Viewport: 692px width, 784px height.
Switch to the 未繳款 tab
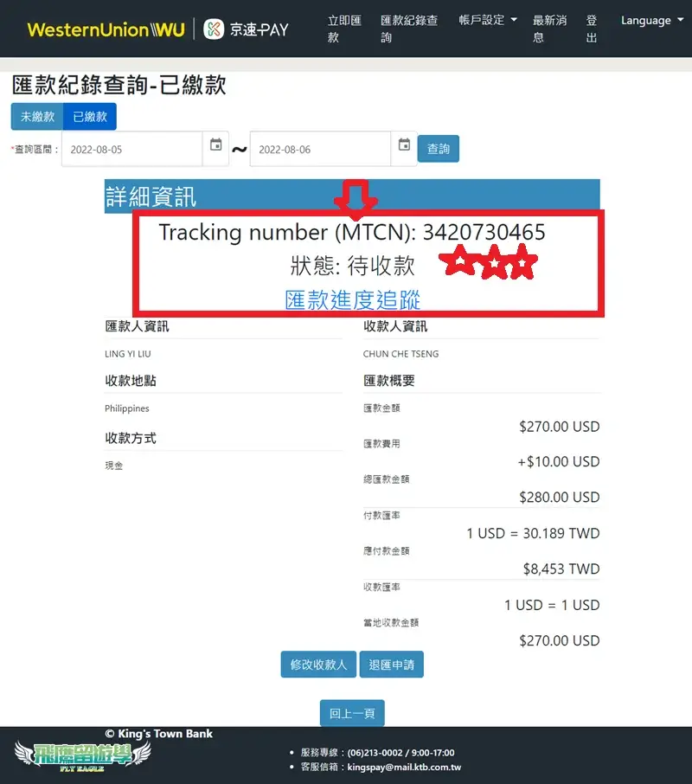36,116
